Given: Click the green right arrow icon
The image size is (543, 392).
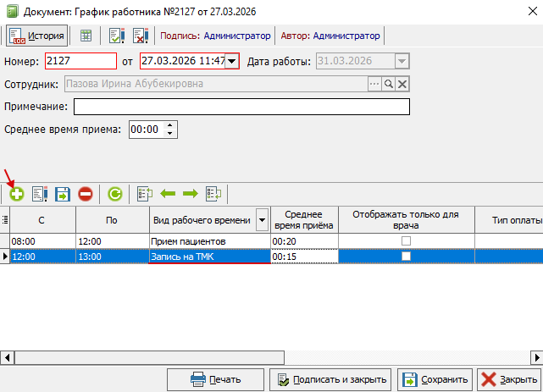Looking at the screenshot, I should [190, 194].
